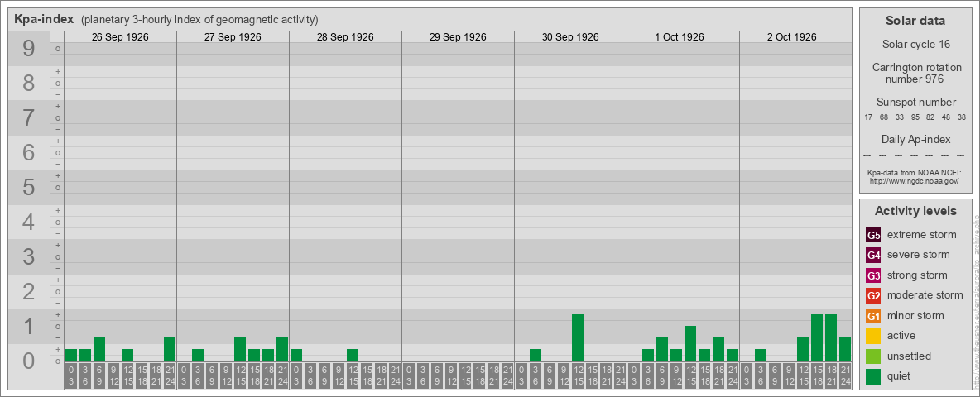Viewport: 980px width, 397px height.
Task: Select the dark green quiet swatch
Action: coord(873,376)
